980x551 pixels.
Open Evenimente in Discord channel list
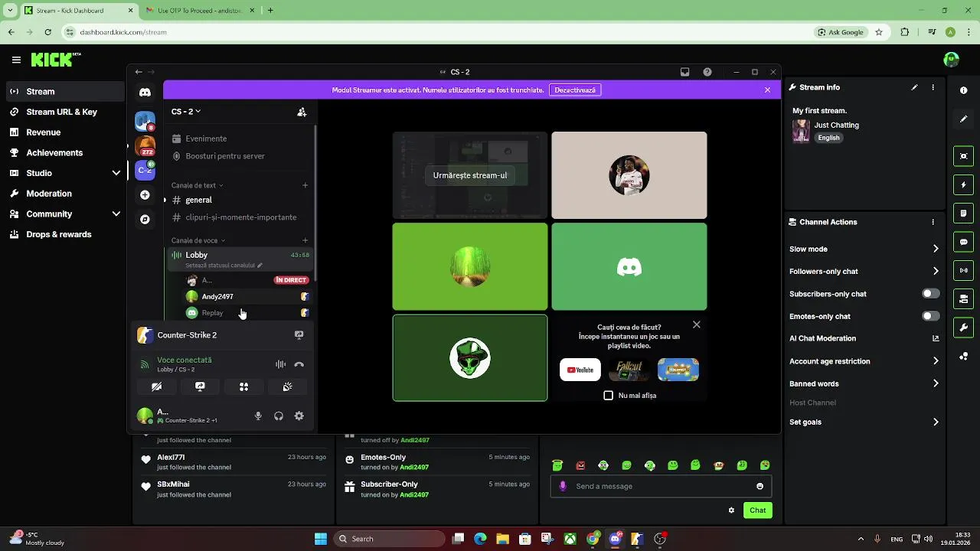239,139
